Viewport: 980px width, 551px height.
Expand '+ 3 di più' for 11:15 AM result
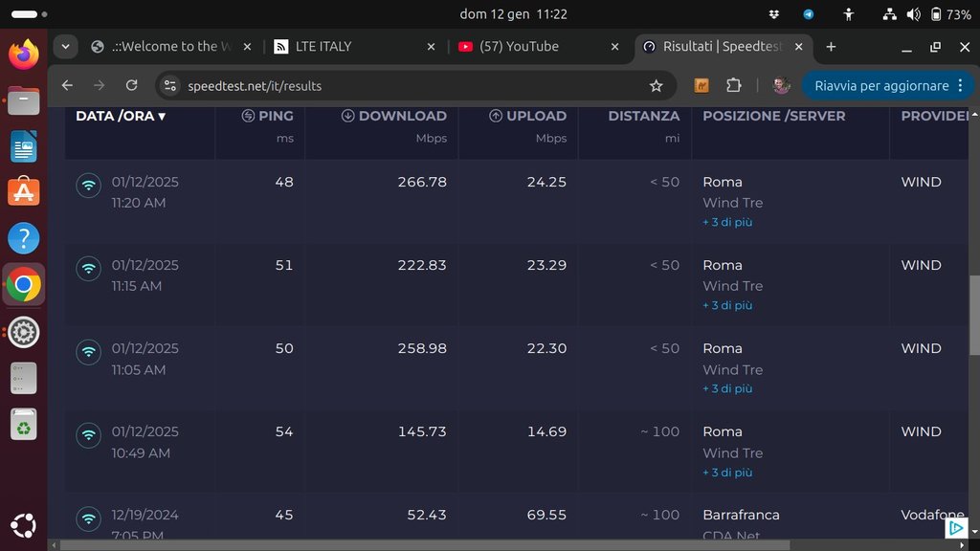coord(727,305)
